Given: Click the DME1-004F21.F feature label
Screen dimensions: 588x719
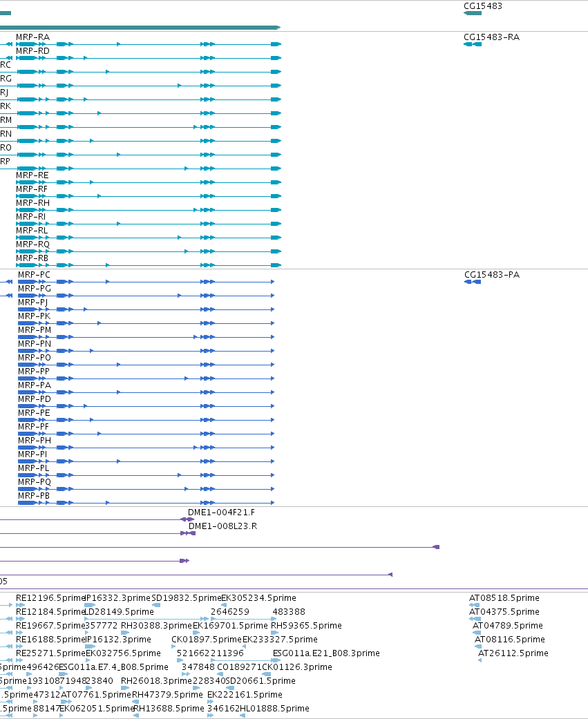Looking at the screenshot, I should pos(222,512).
